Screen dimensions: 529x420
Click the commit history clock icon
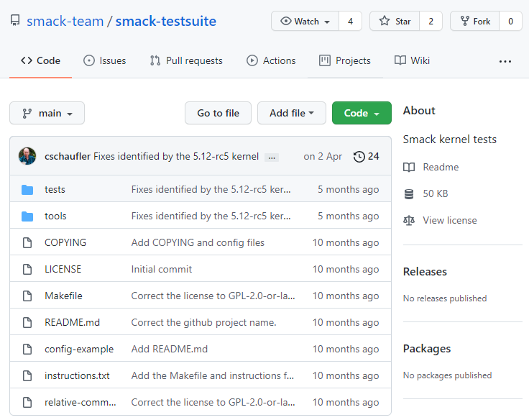[x=359, y=157]
